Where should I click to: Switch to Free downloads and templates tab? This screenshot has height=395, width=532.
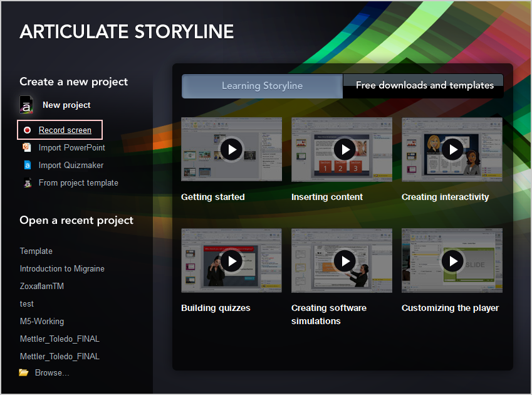pos(423,85)
